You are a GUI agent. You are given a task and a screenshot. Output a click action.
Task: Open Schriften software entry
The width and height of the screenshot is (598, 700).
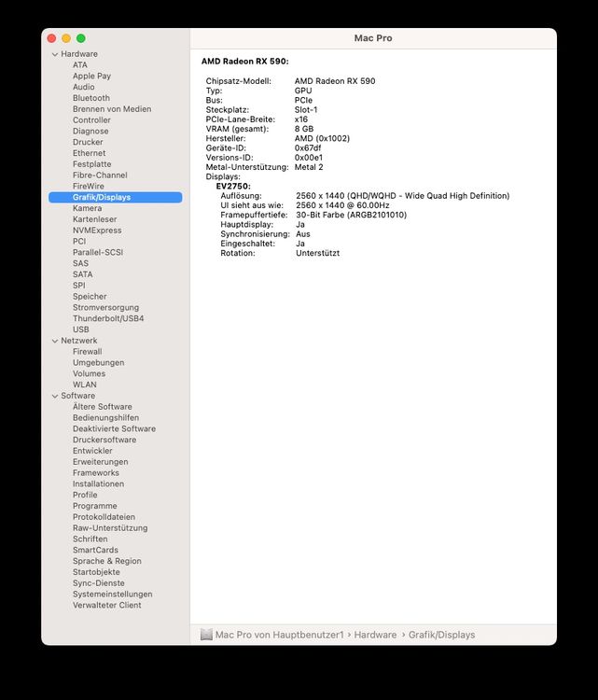click(x=90, y=539)
